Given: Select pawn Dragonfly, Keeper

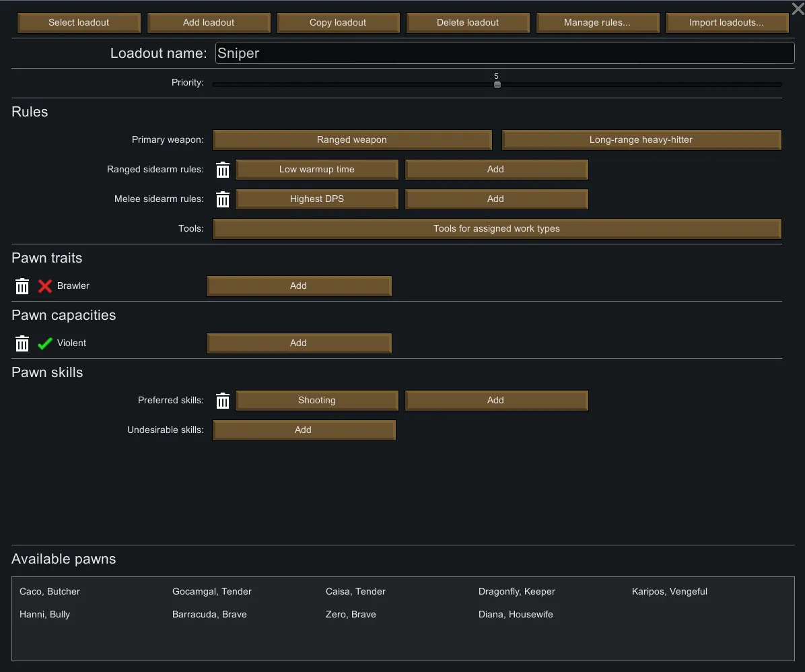Looking at the screenshot, I should point(516,592).
